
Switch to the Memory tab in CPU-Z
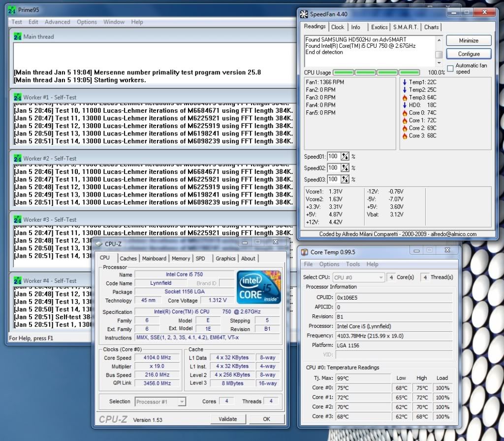pos(181,259)
